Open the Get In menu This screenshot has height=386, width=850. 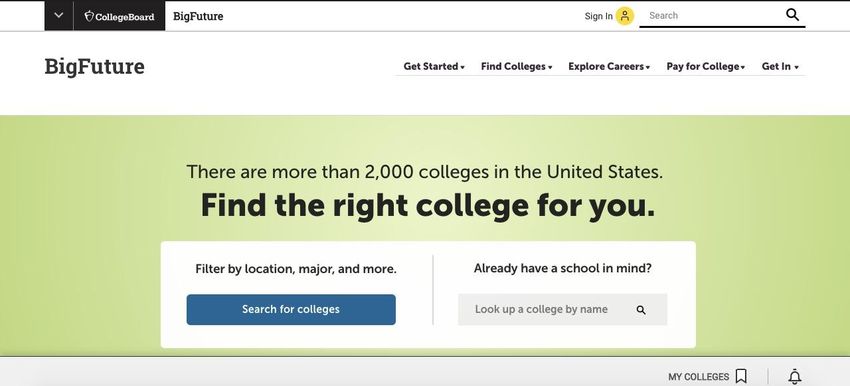pyautogui.click(x=780, y=67)
